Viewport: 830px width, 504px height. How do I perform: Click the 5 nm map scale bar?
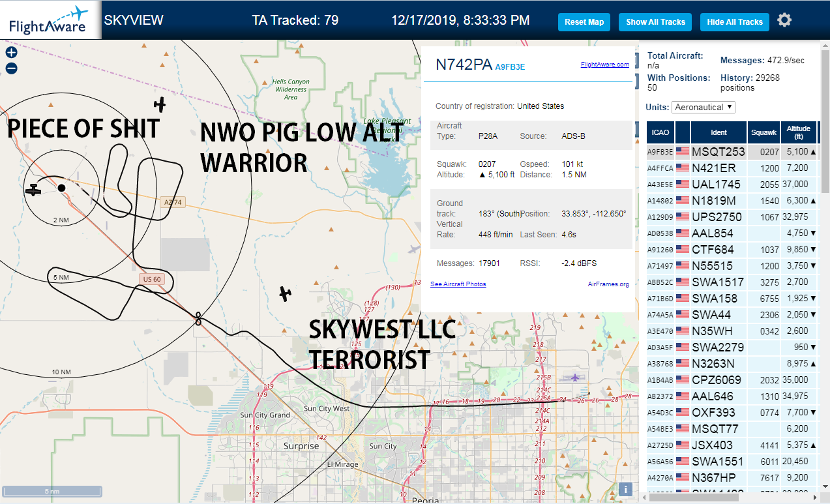pos(52,490)
